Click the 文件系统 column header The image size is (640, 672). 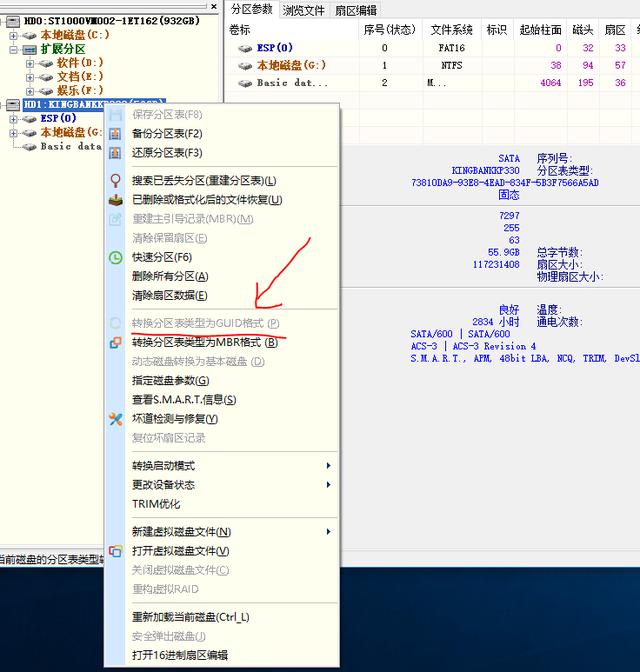tap(452, 30)
